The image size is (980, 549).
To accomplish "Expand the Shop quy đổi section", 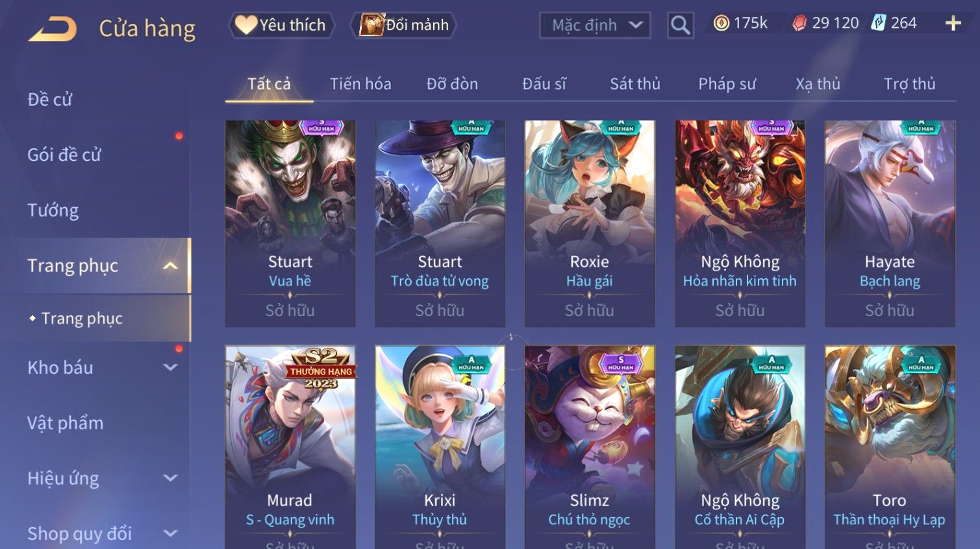I will (170, 533).
